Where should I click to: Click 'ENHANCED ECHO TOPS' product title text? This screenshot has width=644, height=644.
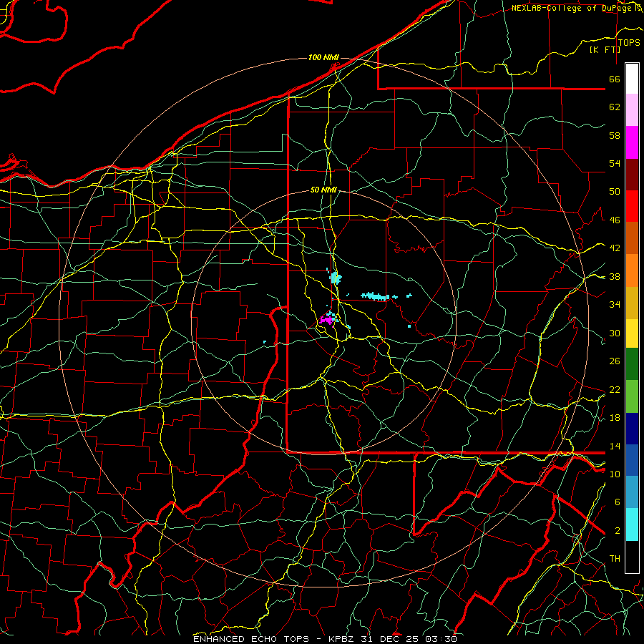(251, 639)
